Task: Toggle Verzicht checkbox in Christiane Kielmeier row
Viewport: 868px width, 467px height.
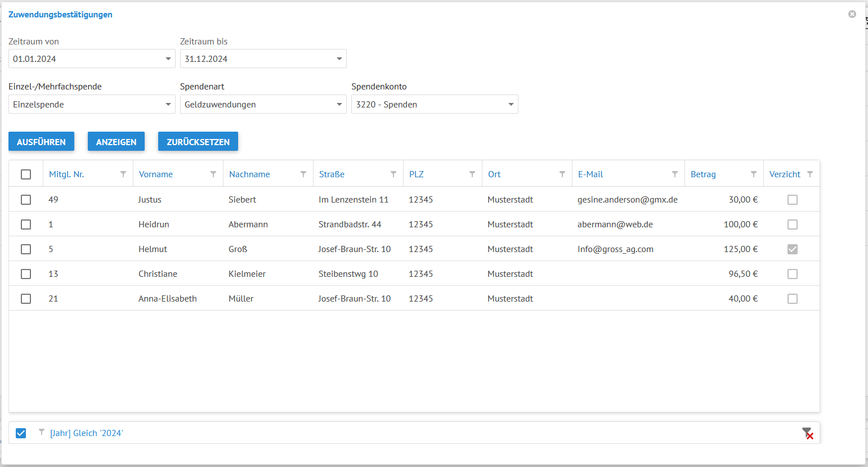Action: pos(793,274)
